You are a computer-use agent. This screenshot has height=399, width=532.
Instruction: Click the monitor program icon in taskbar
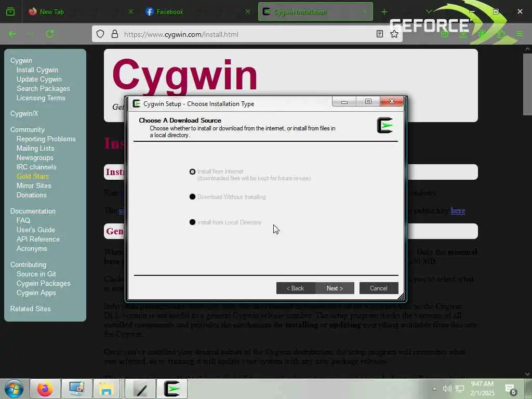(x=77, y=389)
